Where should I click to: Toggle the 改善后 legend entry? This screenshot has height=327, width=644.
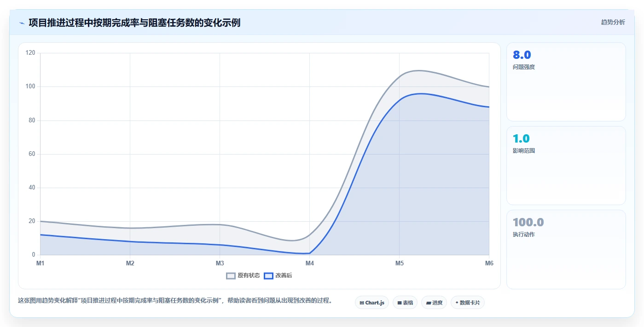(278, 275)
